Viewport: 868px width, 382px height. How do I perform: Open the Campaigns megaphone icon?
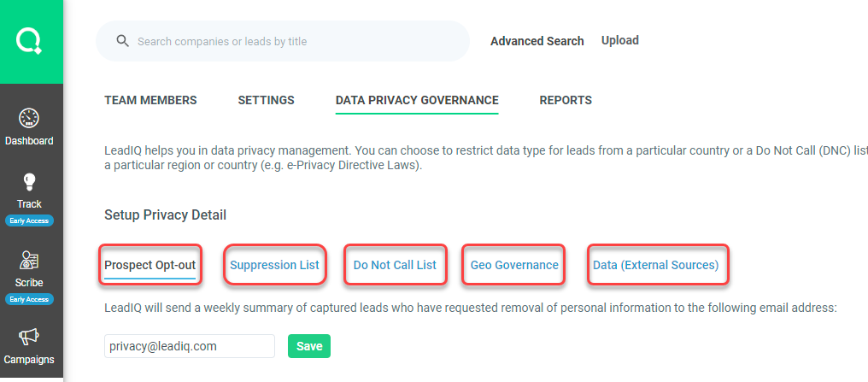coord(29,337)
